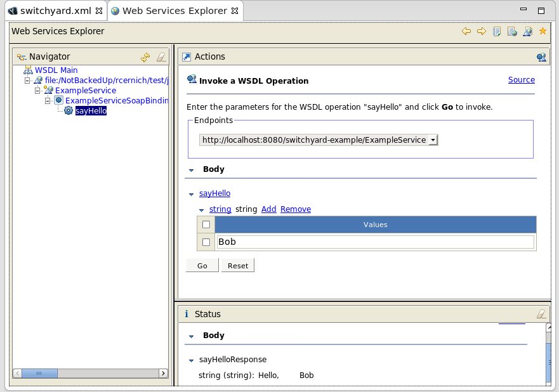Click the globe icon in Actions header
The height and width of the screenshot is (392, 559).
click(541, 57)
